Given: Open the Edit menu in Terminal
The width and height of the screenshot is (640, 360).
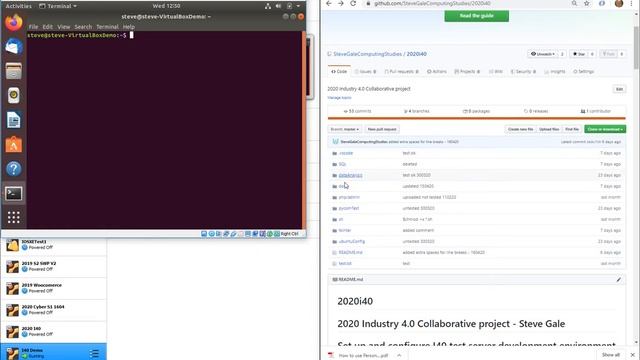Looking at the screenshot, I should tap(48, 27).
